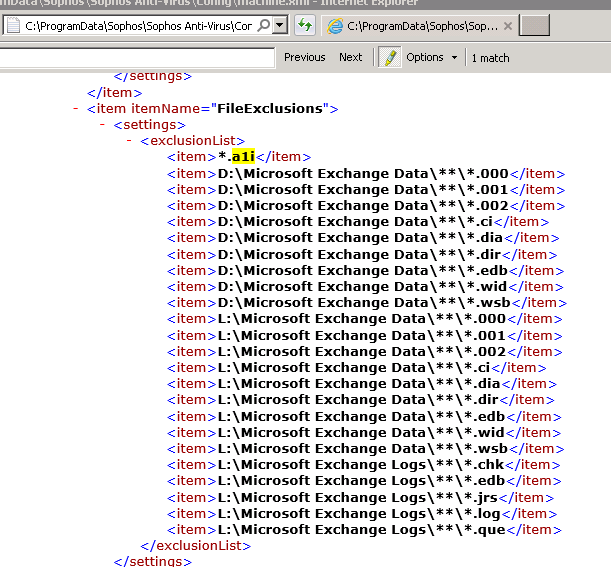Open the find Options dropdown
Image resolution: width=611 pixels, height=567 pixels.
[431, 57]
